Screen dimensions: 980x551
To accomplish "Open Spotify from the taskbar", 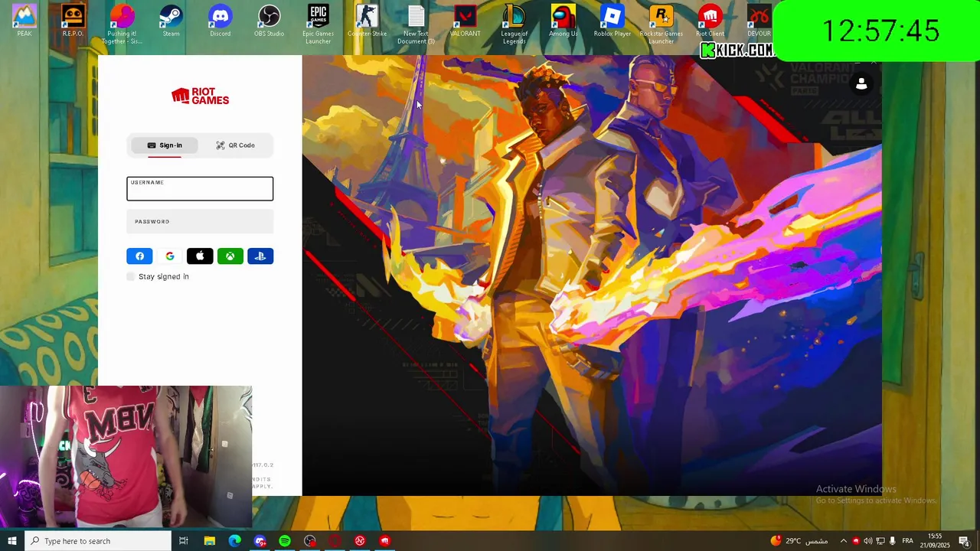I will point(285,541).
